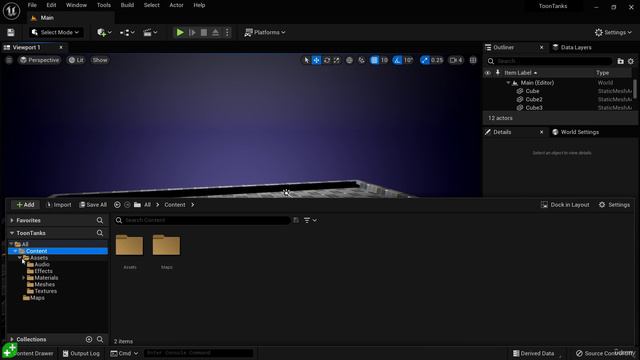Click Save All in Content Drawer
This screenshot has width=640, height=360.
tap(93, 205)
